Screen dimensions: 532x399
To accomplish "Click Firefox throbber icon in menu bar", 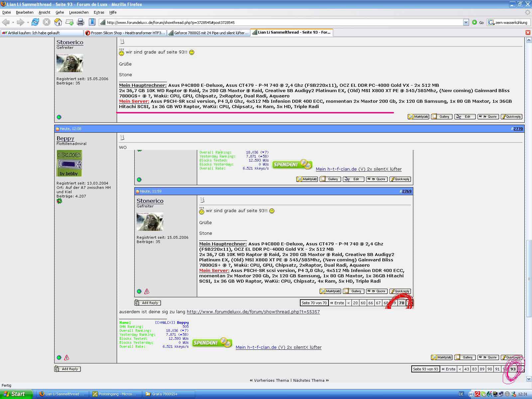I will 528,12.
